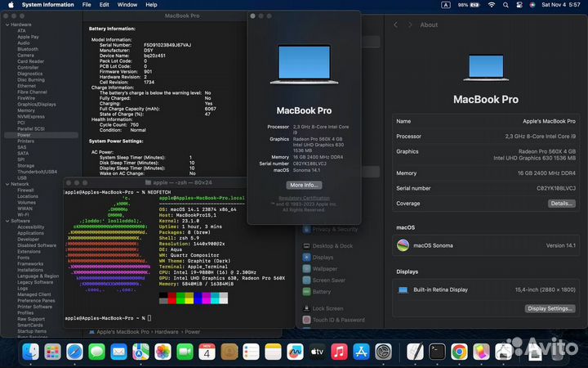Open Display Settings... button
The height and width of the screenshot is (368, 588).
click(x=550, y=308)
